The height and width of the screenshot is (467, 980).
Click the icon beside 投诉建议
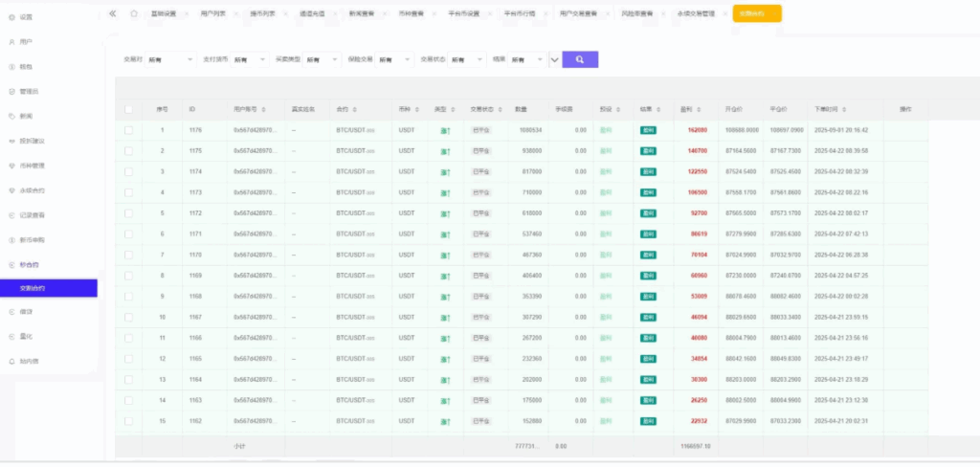11,142
